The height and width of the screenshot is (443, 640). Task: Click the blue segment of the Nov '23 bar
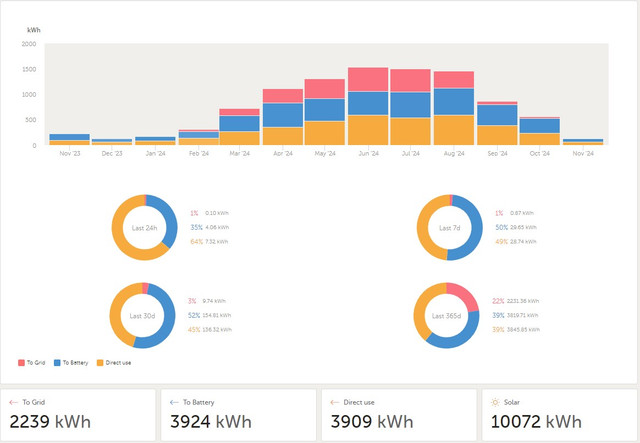click(69, 137)
